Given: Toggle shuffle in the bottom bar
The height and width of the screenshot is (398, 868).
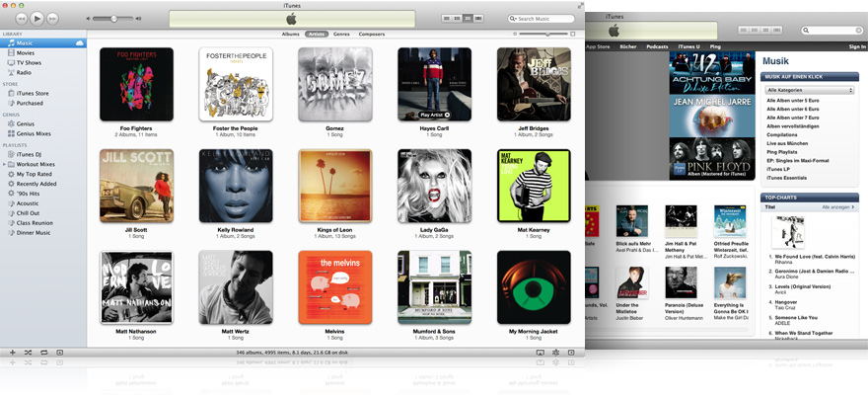Looking at the screenshot, I should 28,353.
